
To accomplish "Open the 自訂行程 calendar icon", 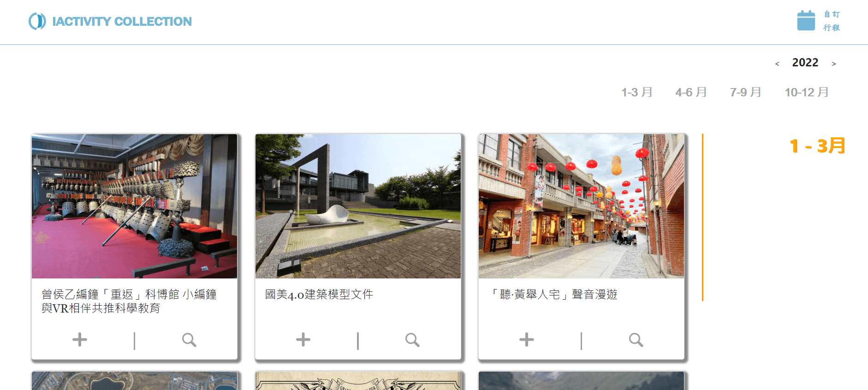I will [x=806, y=21].
